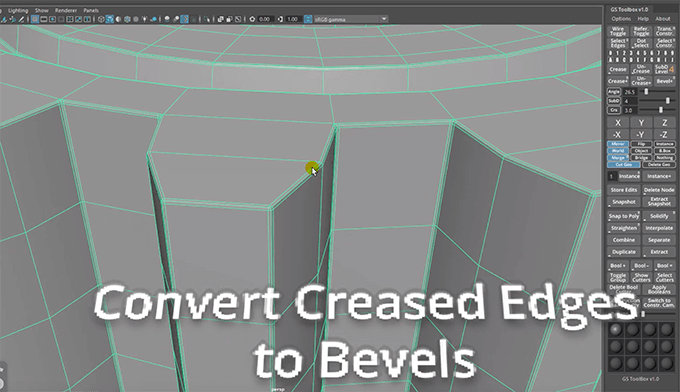
Task: Open the sRGB gamma dropdown
Action: point(384,19)
